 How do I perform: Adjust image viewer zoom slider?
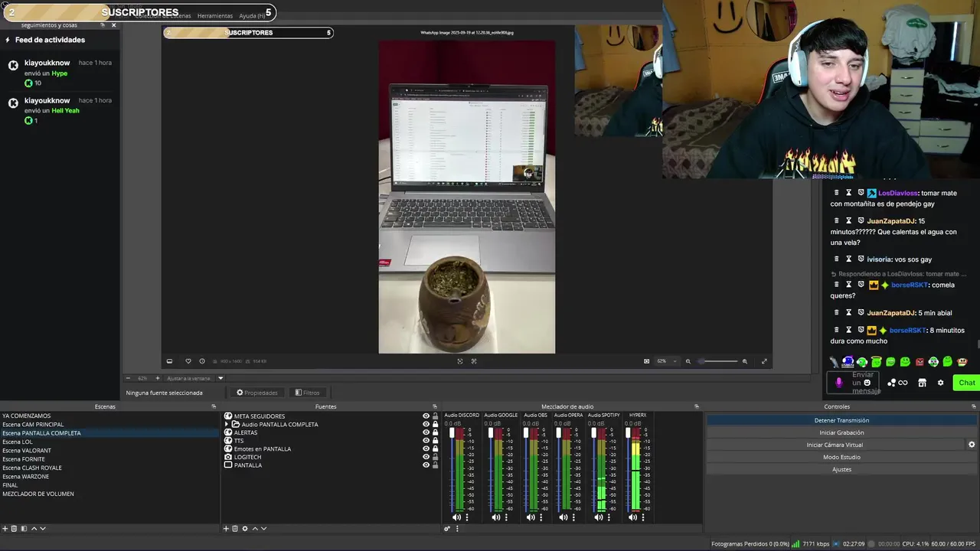pyautogui.click(x=717, y=361)
